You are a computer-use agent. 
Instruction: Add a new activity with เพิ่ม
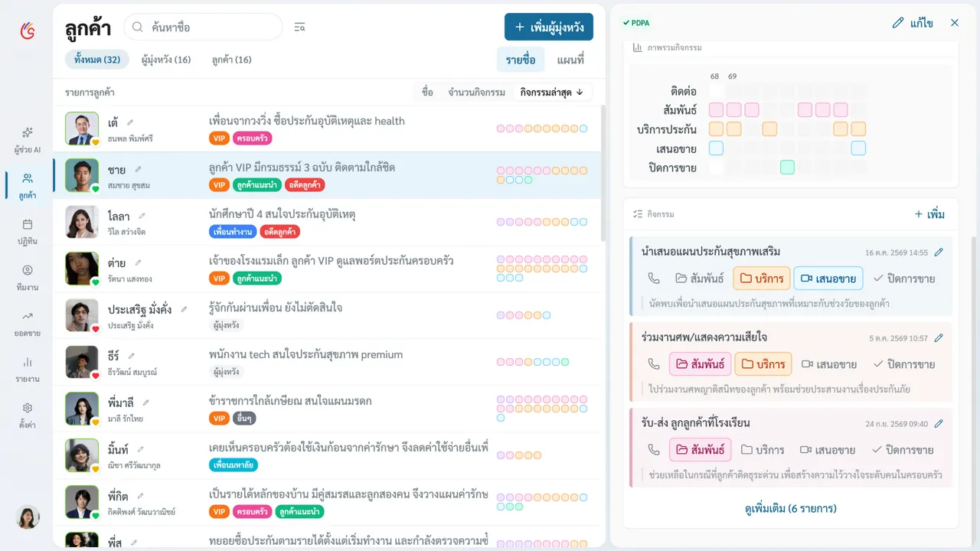coord(929,214)
